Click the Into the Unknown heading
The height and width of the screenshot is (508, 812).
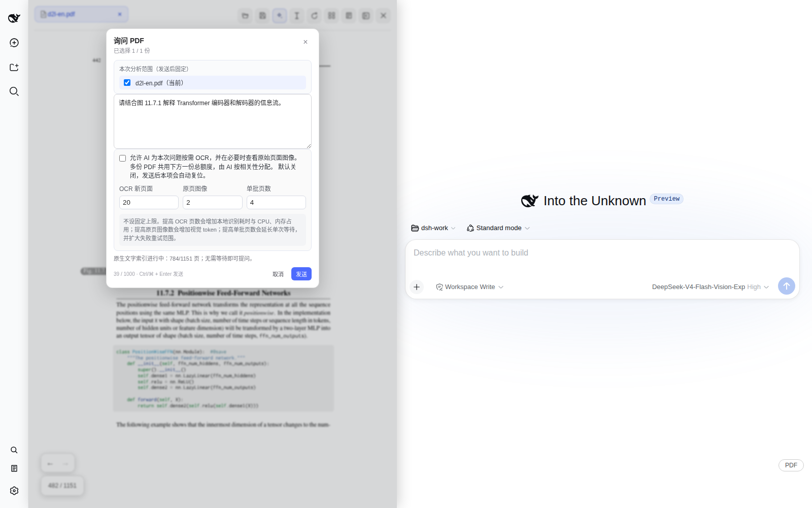tap(595, 201)
